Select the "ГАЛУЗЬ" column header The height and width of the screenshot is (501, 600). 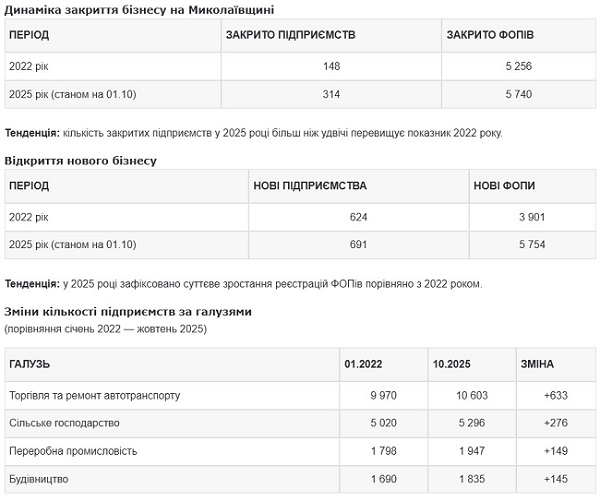[x=29, y=364]
